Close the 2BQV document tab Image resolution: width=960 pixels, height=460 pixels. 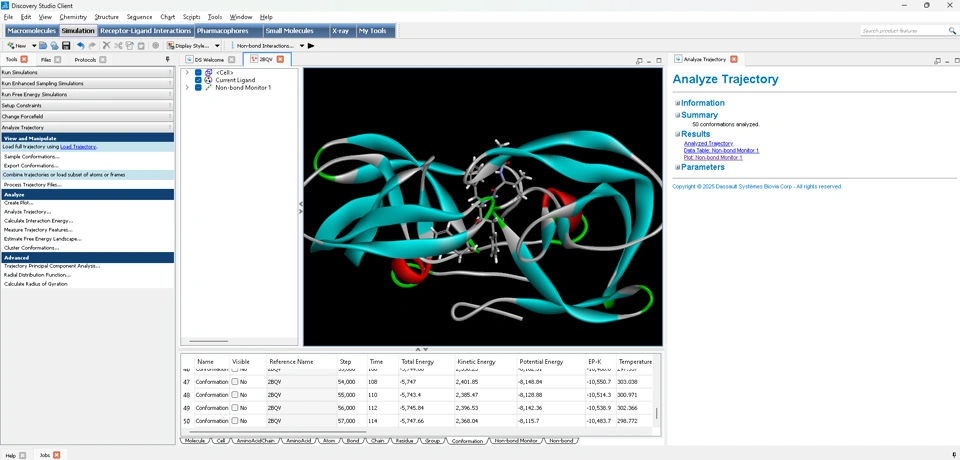click(280, 60)
